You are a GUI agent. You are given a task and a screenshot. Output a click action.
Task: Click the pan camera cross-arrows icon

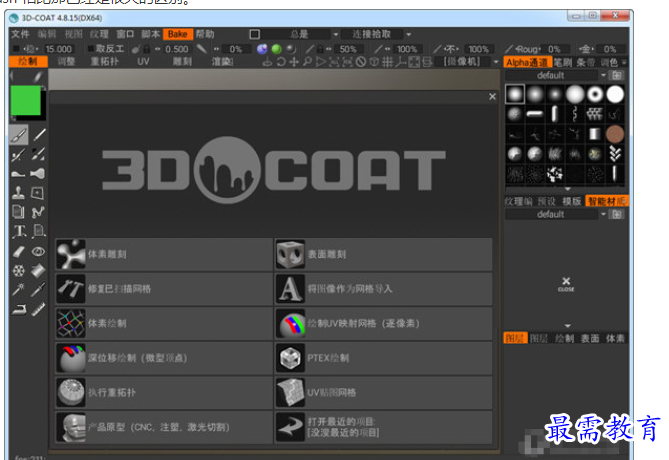(x=294, y=62)
